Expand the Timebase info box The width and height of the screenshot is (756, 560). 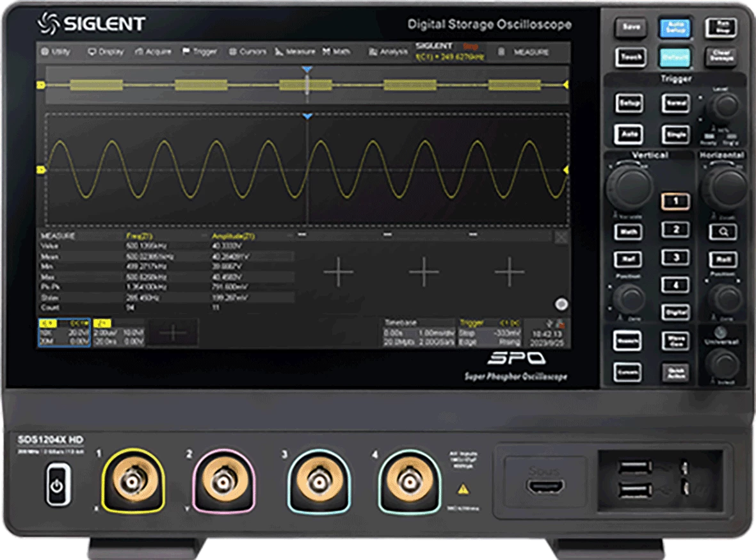pyautogui.click(x=418, y=333)
